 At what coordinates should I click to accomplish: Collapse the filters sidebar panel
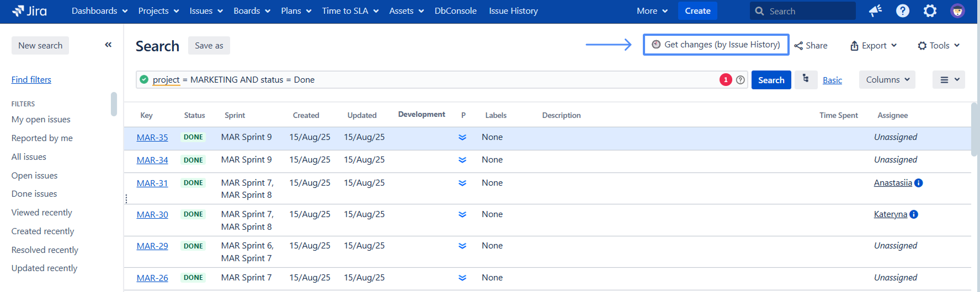click(108, 45)
